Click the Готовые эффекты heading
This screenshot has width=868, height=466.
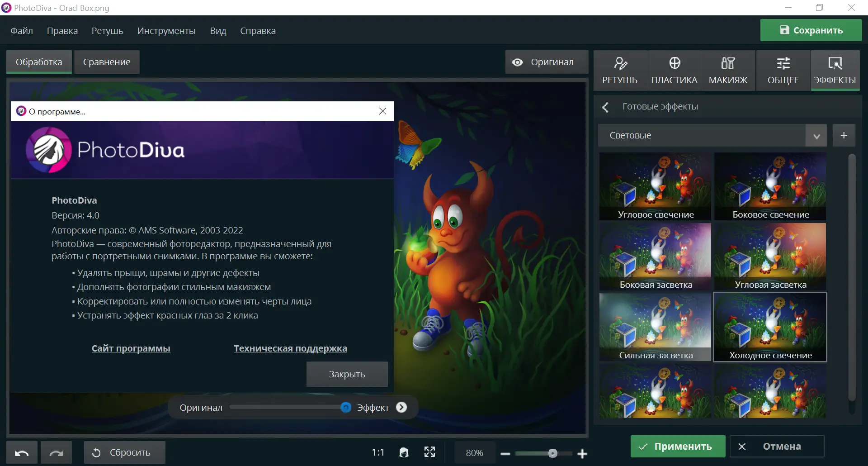660,106
